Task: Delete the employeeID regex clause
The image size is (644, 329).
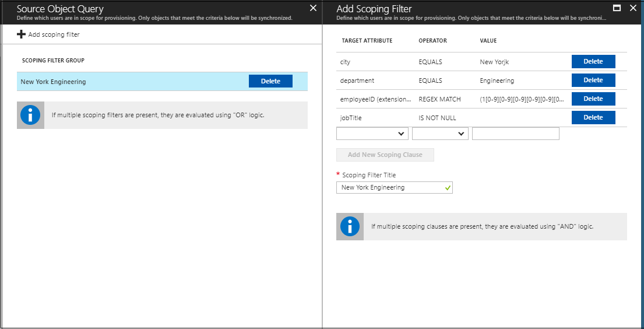Action: [593, 99]
